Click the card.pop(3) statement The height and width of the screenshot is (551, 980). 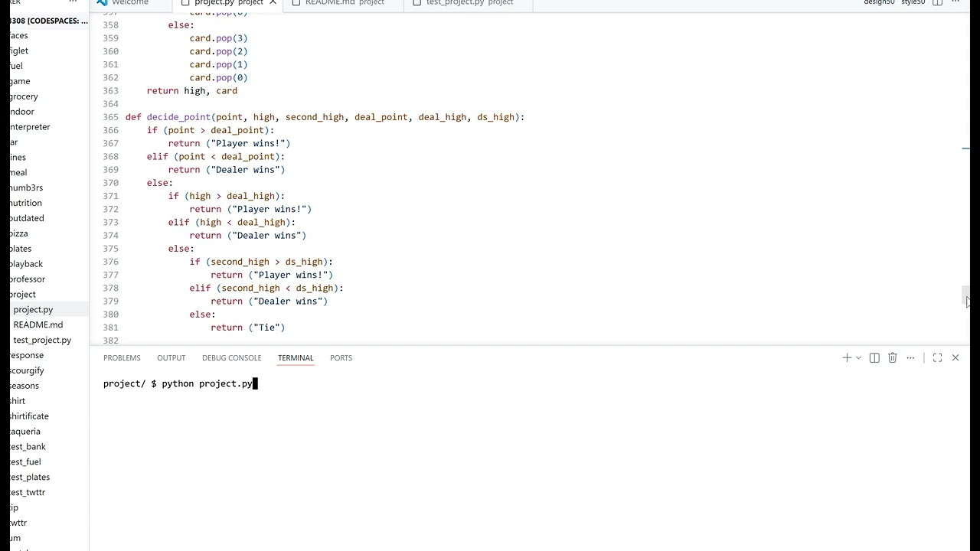pos(219,38)
